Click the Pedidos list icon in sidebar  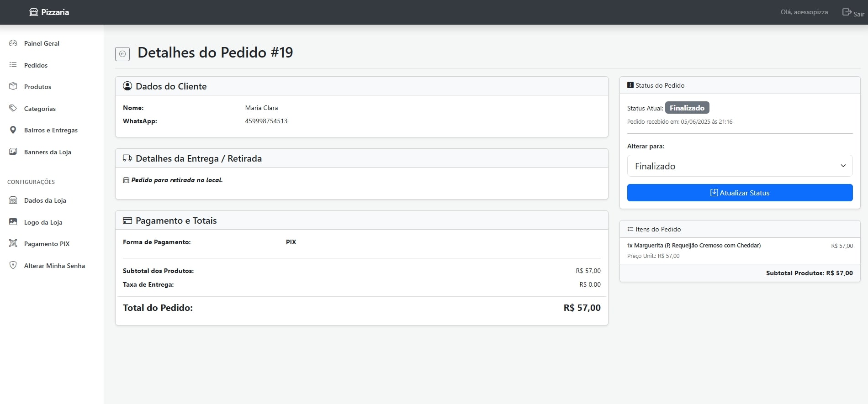pos(13,65)
